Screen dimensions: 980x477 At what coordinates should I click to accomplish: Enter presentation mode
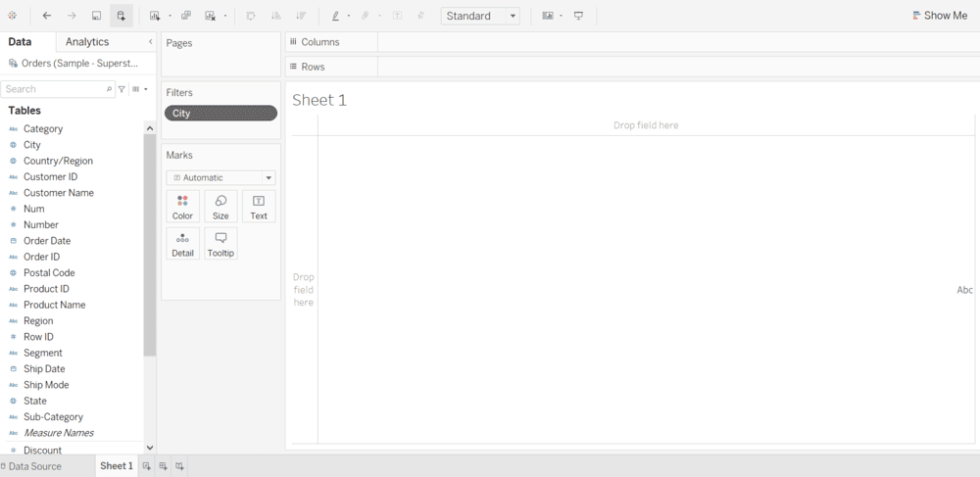[x=579, y=16]
